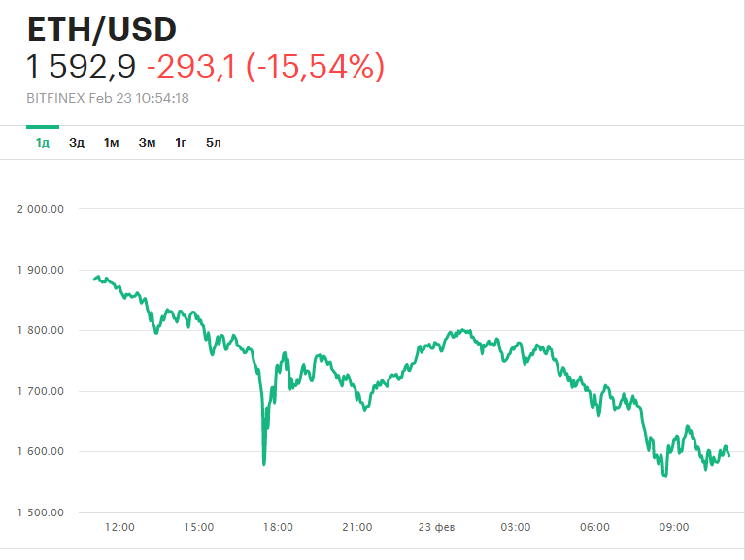Click the 23 фев date axis marker
This screenshot has width=745, height=560.
pos(436,527)
